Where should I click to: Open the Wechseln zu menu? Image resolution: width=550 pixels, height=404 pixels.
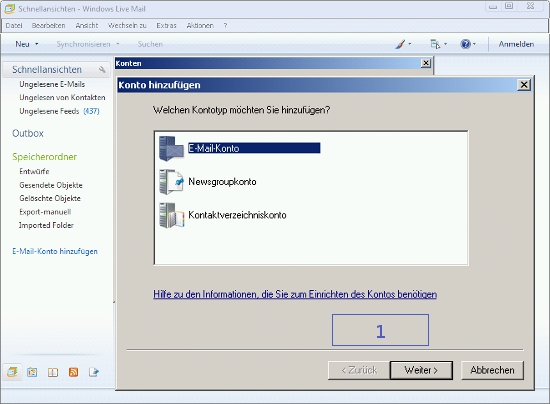(x=127, y=26)
